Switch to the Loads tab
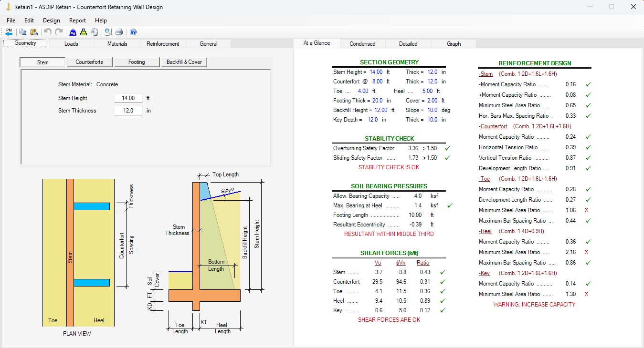 pyautogui.click(x=71, y=43)
